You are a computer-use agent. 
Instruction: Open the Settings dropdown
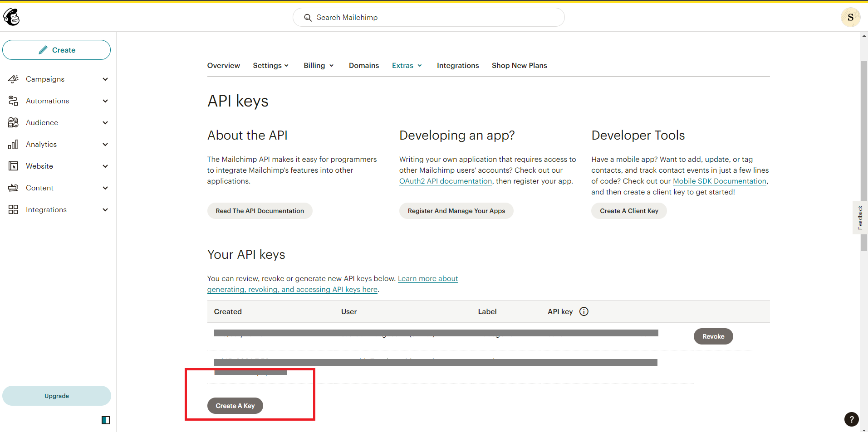(x=270, y=66)
